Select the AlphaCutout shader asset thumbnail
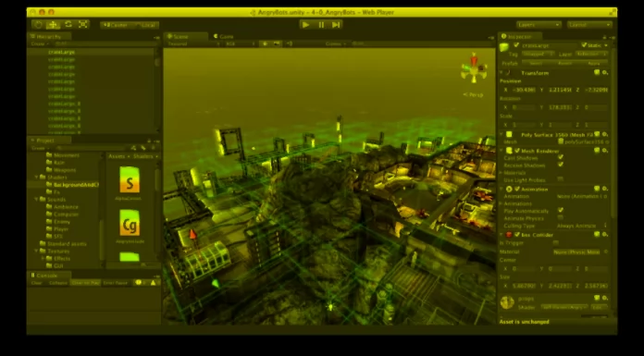644x356 pixels. [130, 179]
